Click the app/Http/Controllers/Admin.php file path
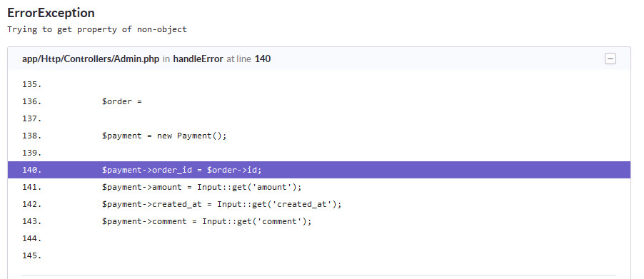644x279 pixels. (91, 59)
